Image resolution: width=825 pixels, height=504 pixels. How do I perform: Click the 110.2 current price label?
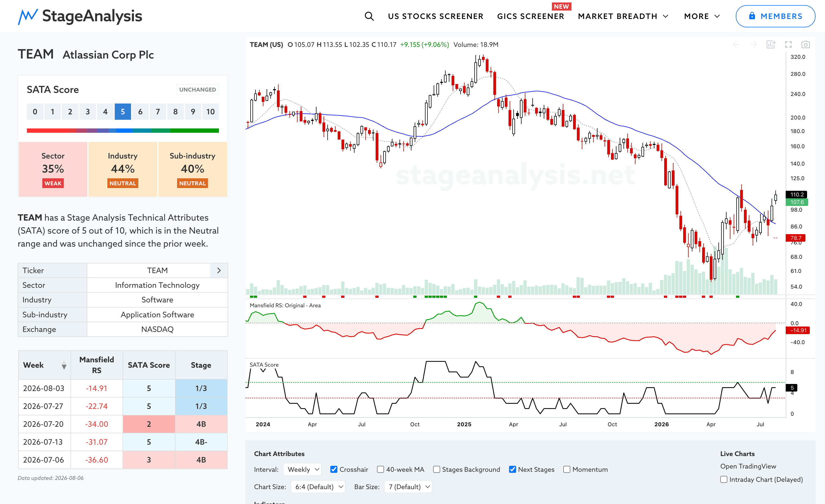coord(797,194)
